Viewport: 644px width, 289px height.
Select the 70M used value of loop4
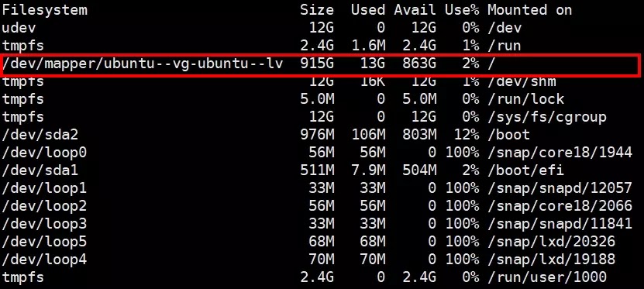[x=373, y=260]
